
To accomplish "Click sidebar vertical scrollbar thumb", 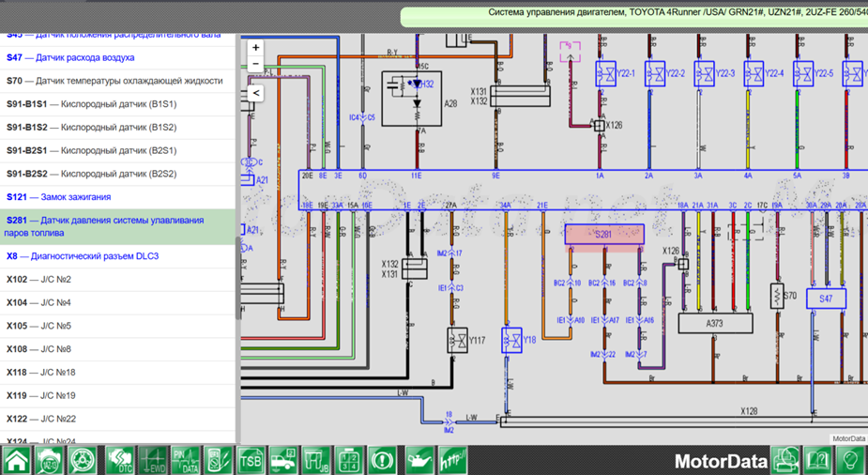I will click(238, 279).
